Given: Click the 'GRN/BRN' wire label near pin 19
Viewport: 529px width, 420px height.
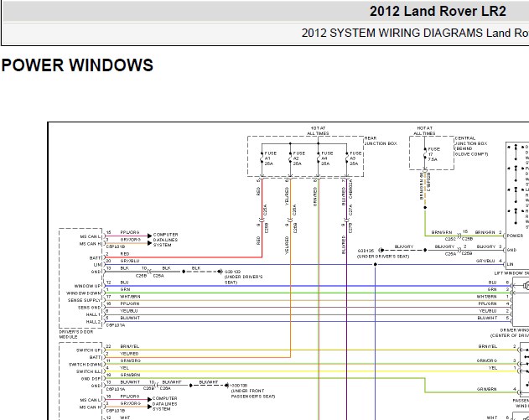Looking at the screenshot, I should click(x=130, y=375).
